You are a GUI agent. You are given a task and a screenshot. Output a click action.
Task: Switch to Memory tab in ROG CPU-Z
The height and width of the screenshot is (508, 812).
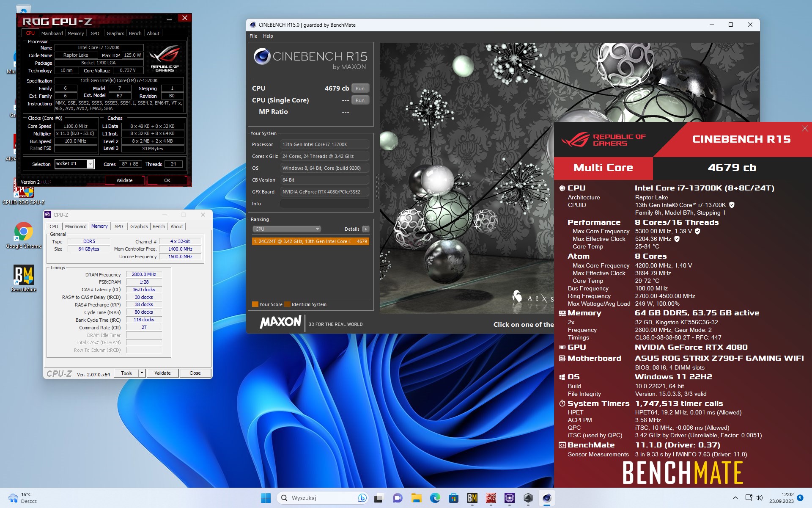coord(76,33)
